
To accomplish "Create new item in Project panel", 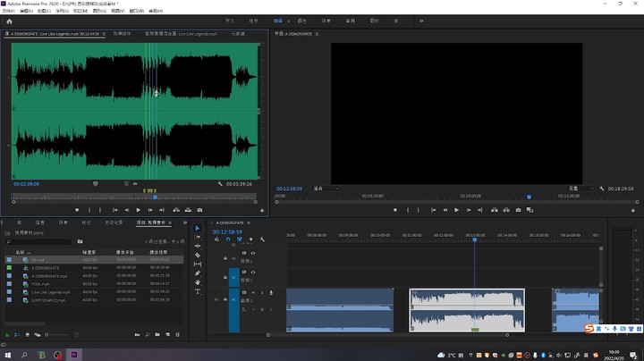I will [x=167, y=335].
